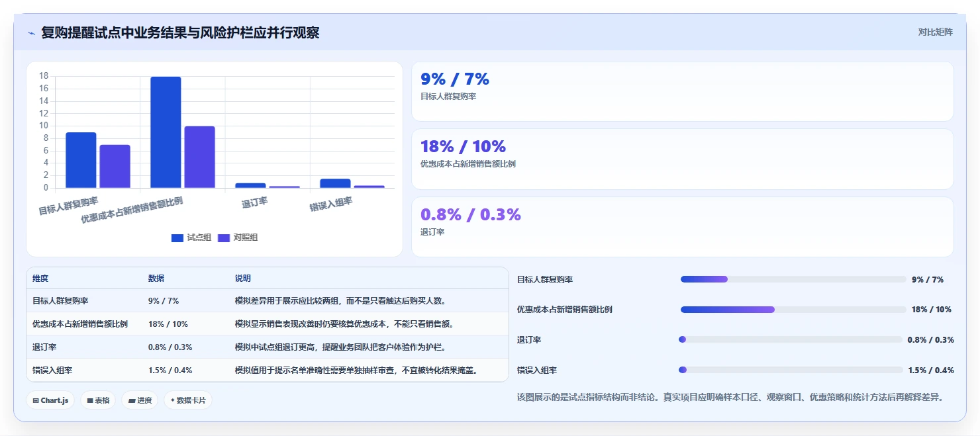Click the 对照组 bar at value 10
The height and width of the screenshot is (436, 980).
point(199,157)
